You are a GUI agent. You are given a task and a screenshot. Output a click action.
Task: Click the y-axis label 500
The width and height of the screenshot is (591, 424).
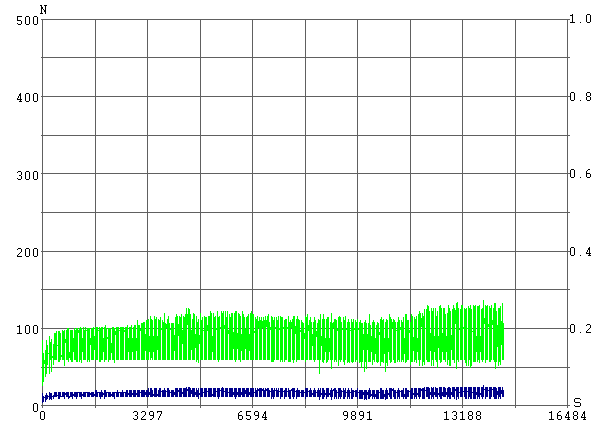click(x=28, y=20)
